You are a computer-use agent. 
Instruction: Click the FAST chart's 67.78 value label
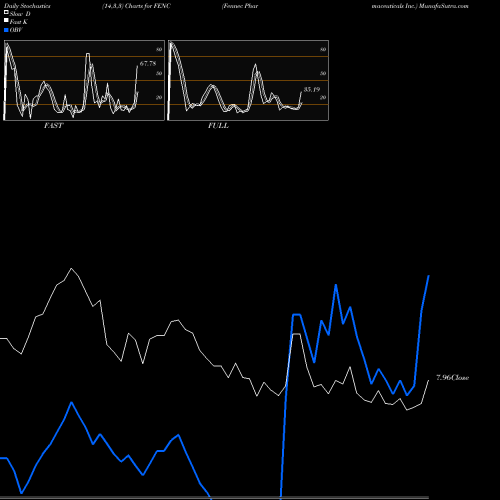pos(148,63)
